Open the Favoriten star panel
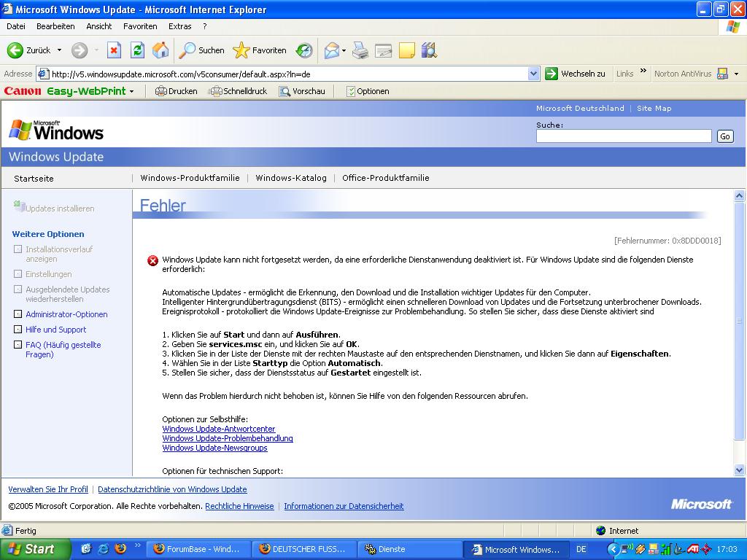This screenshot has width=747, height=560. point(260,50)
